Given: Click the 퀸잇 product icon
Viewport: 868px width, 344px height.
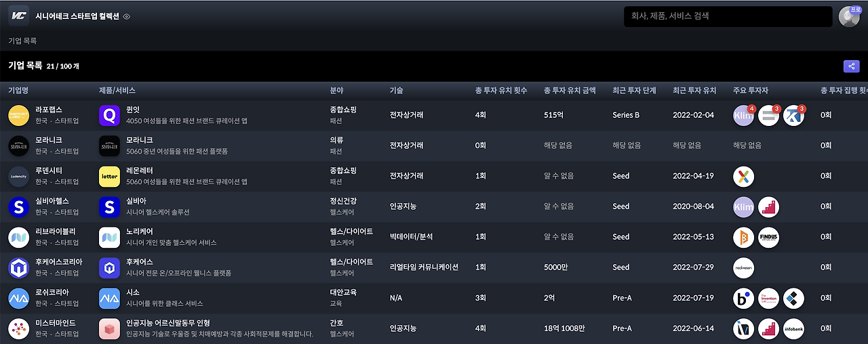Looking at the screenshot, I should coord(109,115).
